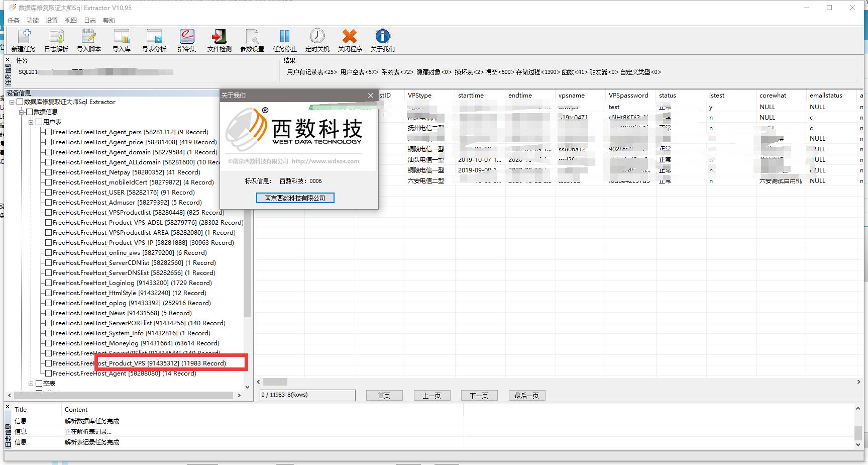Enable the FreeHost_Product_VPS_IP checkbox
Image resolution: width=868 pixels, height=465 pixels.
[x=49, y=242]
